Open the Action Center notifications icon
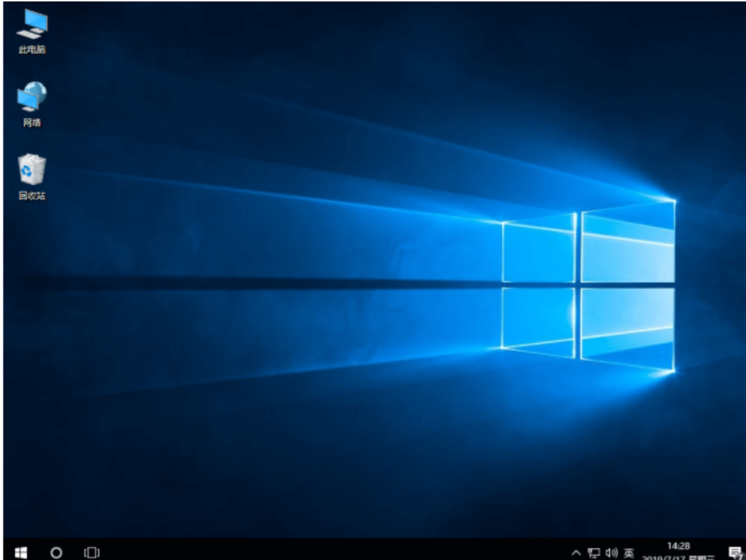Screen dimensions: 746x560 coord(735,552)
